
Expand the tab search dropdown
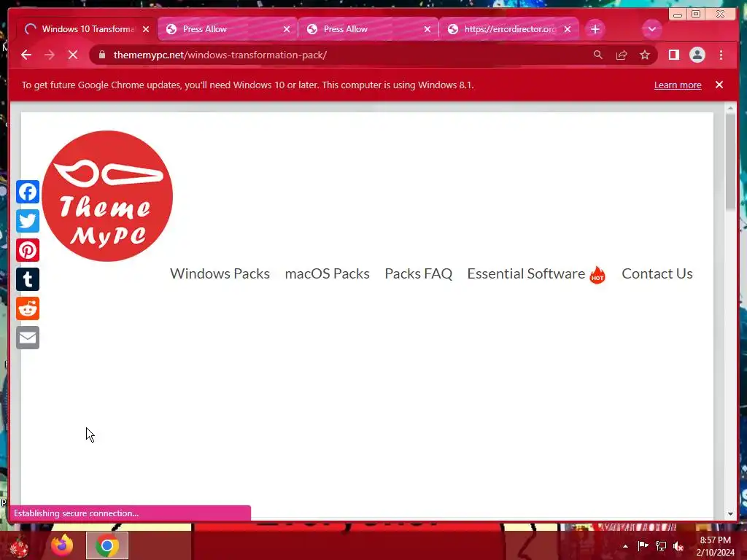[x=651, y=29]
